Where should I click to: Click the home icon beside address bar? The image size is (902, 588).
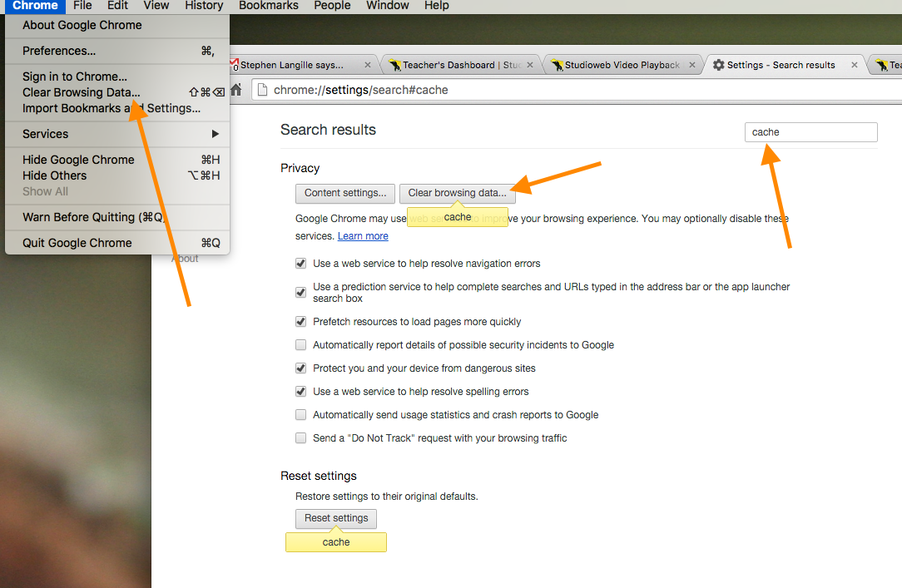[x=235, y=90]
